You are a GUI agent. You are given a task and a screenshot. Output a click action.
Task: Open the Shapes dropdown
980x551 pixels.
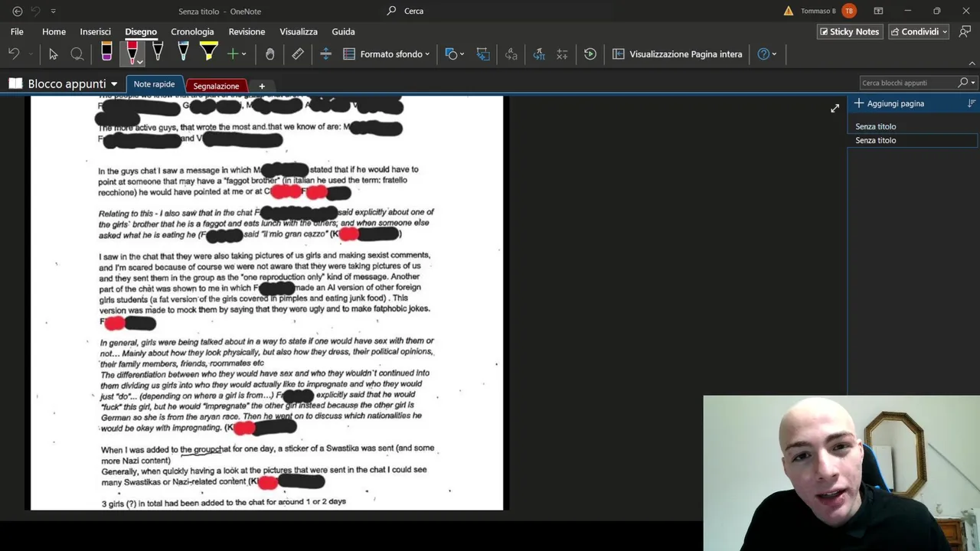click(455, 54)
